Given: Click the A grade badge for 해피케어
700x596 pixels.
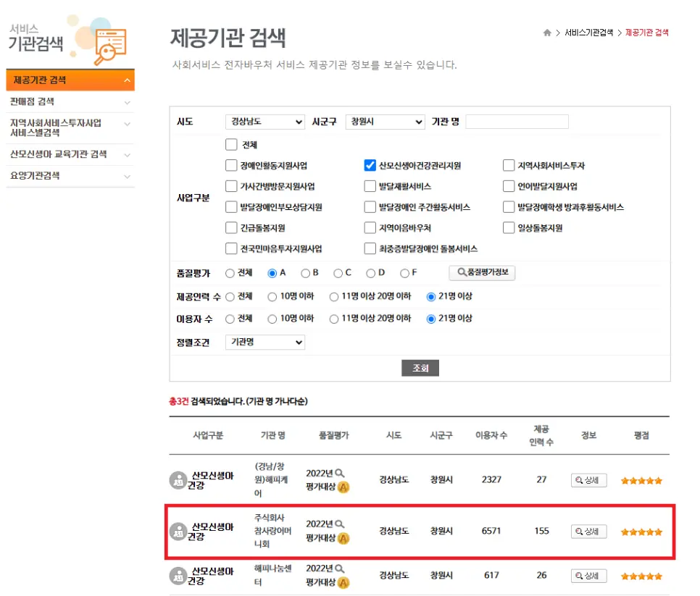Looking at the screenshot, I should pos(343,487).
